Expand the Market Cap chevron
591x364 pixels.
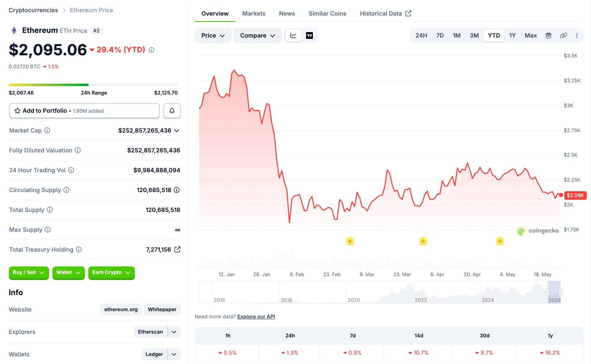pyautogui.click(x=177, y=130)
